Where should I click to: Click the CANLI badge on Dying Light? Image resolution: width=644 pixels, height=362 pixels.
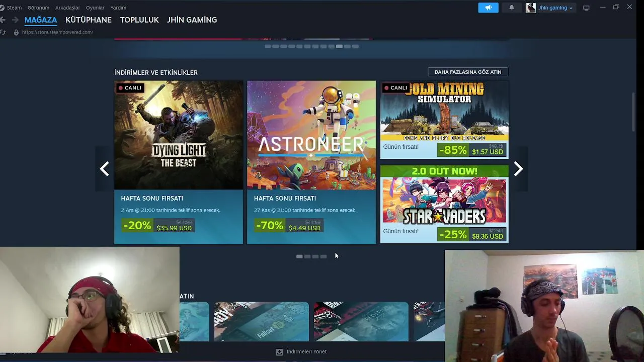click(x=130, y=87)
